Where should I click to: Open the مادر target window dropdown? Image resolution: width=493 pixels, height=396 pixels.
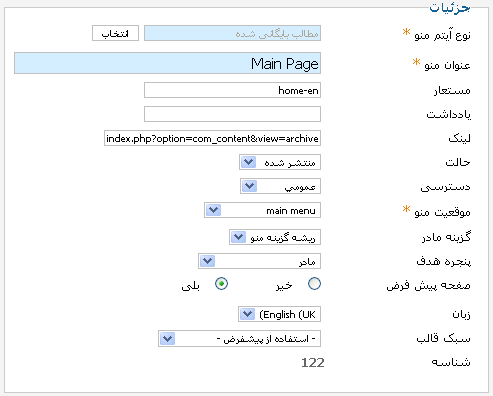point(259,261)
